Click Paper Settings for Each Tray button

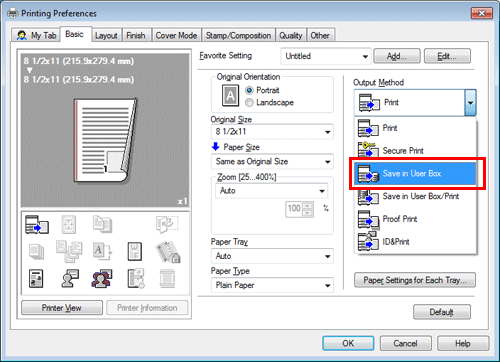[415, 280]
